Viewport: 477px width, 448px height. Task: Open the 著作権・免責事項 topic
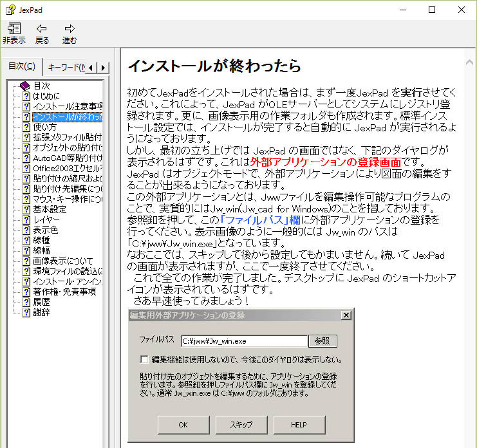(64, 292)
